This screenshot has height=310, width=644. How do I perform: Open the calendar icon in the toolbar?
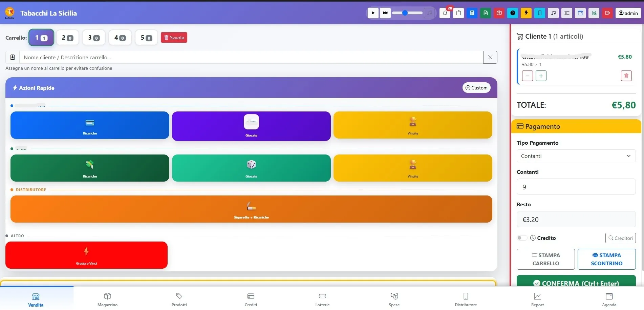pos(580,13)
